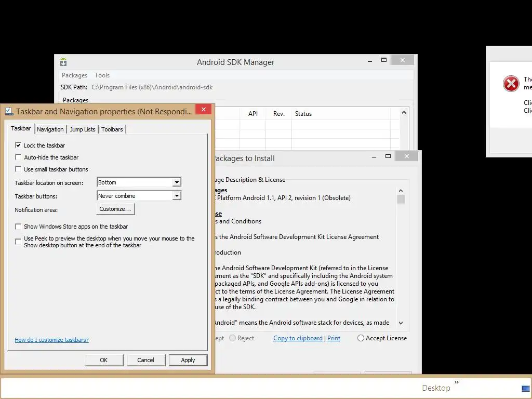
Task: Click the SDK Path text field
Action: [152, 87]
